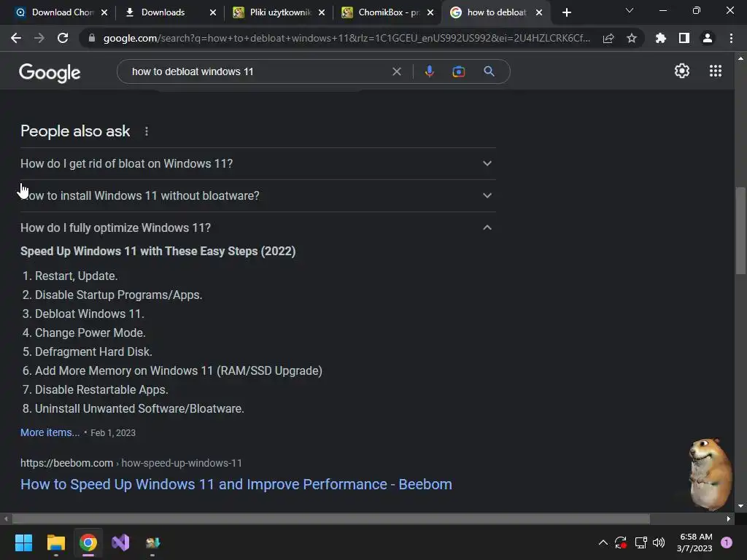The width and height of the screenshot is (747, 560).
Task: Open a new browser tab
Action: [x=566, y=12]
